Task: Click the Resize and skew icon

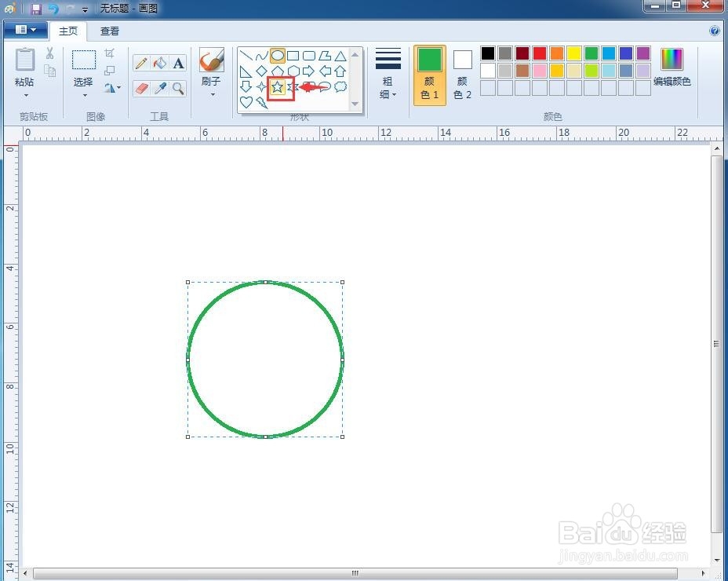Action: 110,71
